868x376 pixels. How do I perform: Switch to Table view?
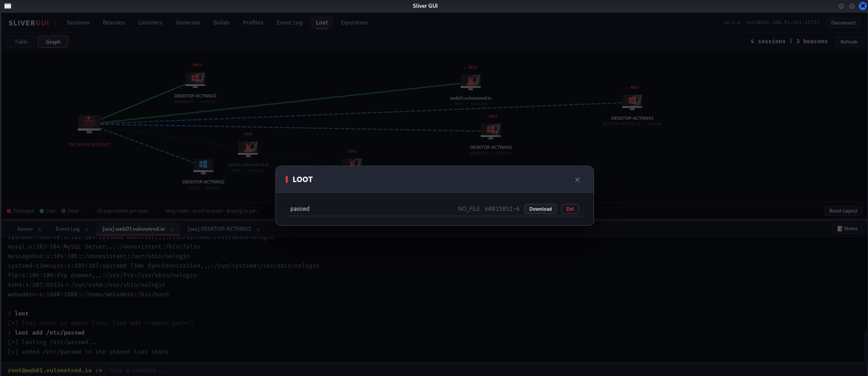pos(21,42)
